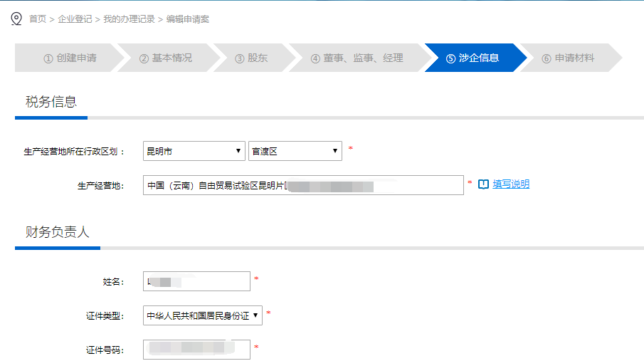Open the 官渡区 district dropdown
The image size is (644, 361).
coord(295,151)
